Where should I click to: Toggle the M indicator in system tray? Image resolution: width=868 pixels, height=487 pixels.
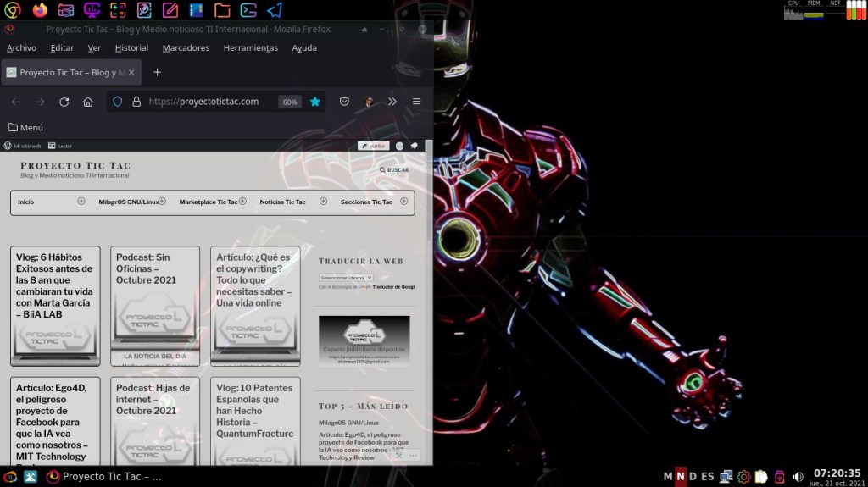[668, 477]
